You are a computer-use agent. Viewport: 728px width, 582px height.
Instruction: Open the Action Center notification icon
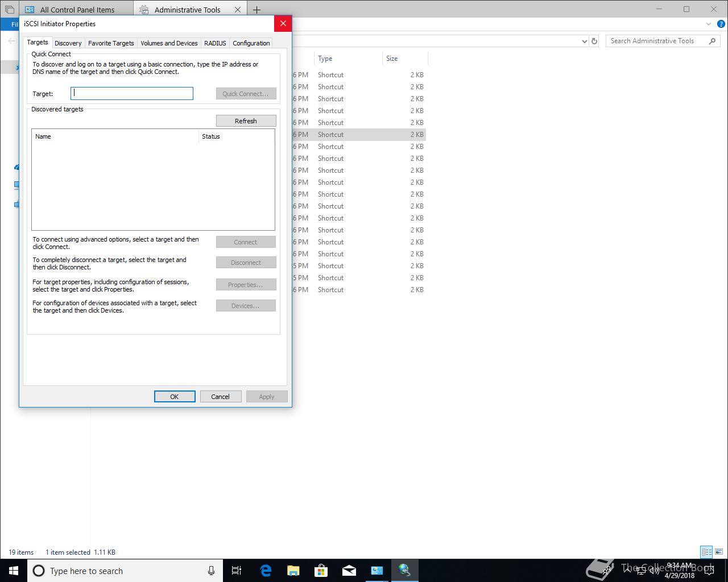click(709, 571)
